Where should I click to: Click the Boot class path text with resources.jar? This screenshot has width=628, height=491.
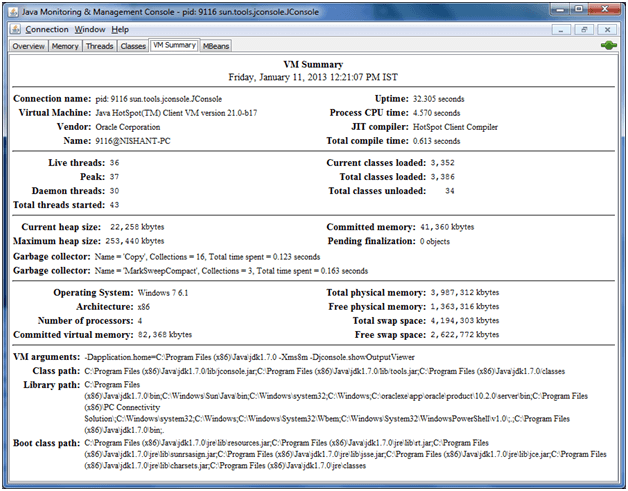[x=345, y=454]
